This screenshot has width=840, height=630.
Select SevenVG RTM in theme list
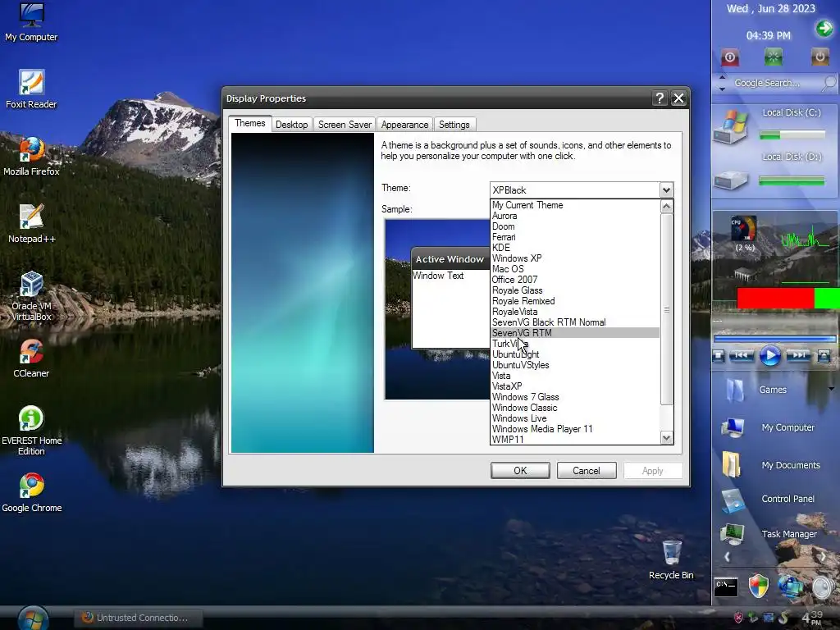[575, 333]
